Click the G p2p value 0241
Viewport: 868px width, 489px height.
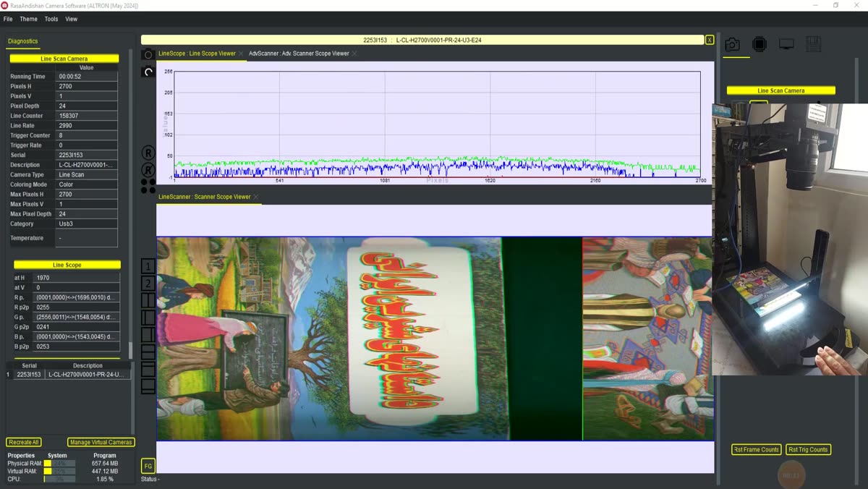tap(77, 327)
